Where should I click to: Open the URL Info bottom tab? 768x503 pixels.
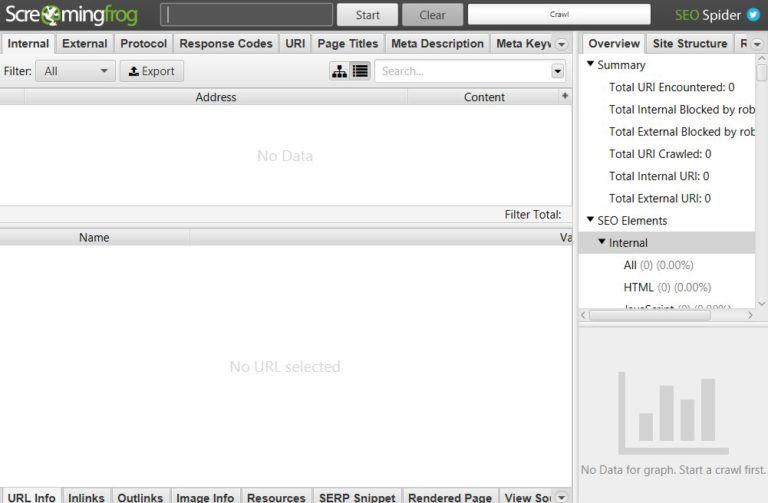pyautogui.click(x=31, y=497)
